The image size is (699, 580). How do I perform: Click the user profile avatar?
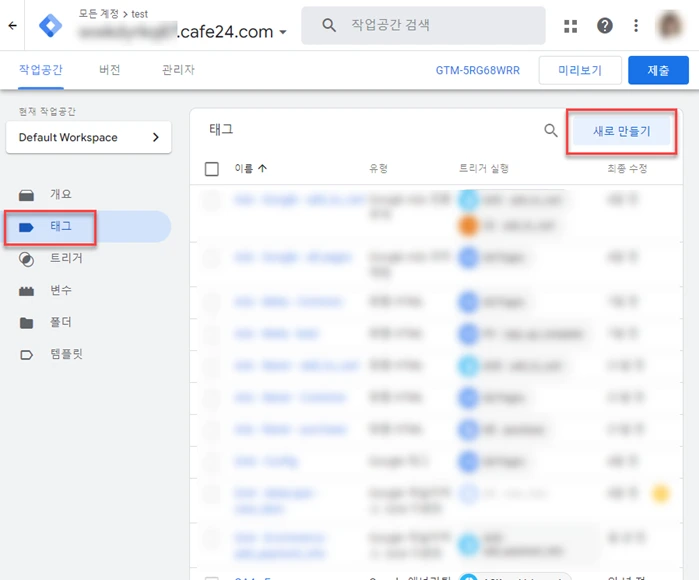pos(670,25)
